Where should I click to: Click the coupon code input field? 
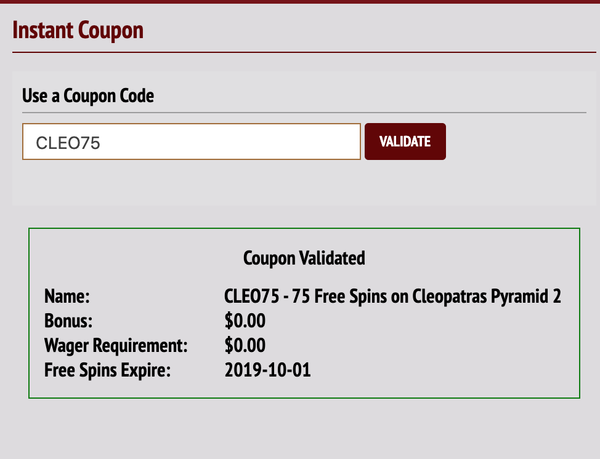(x=191, y=142)
